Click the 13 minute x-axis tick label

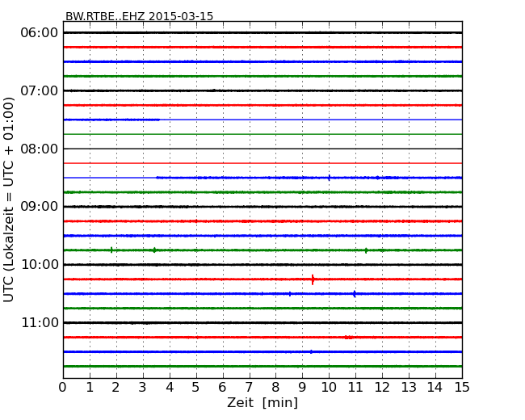pyautogui.click(x=408, y=388)
